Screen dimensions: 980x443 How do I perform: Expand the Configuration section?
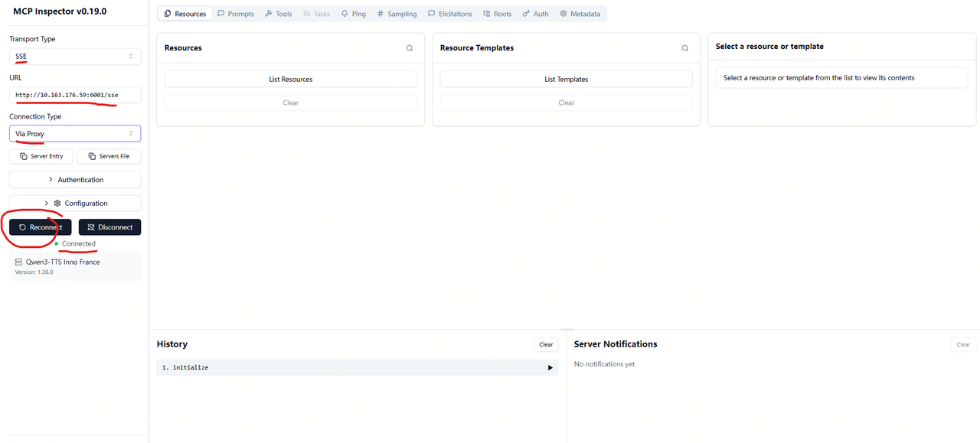74,204
